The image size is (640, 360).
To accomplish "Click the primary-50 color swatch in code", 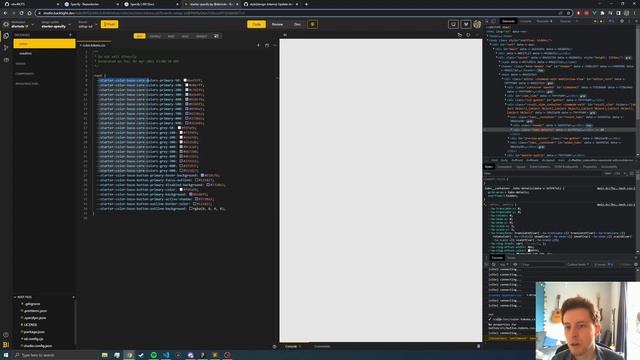I will tap(185, 80).
